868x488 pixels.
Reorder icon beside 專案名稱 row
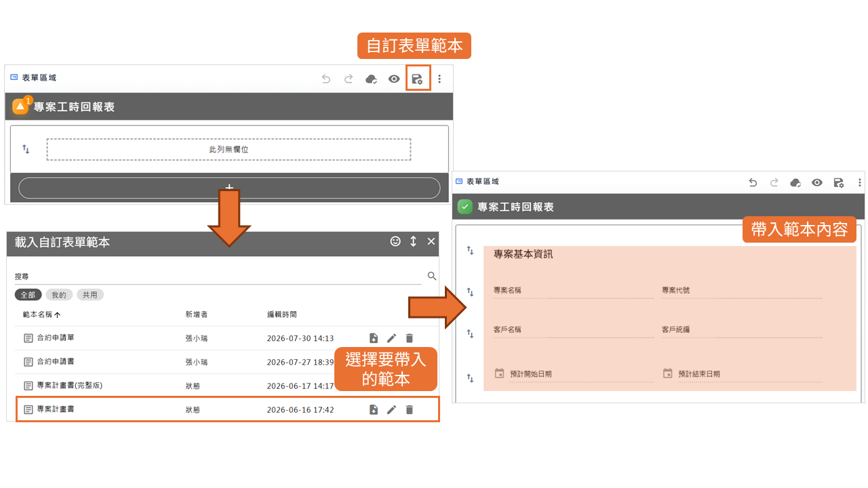[470, 292]
